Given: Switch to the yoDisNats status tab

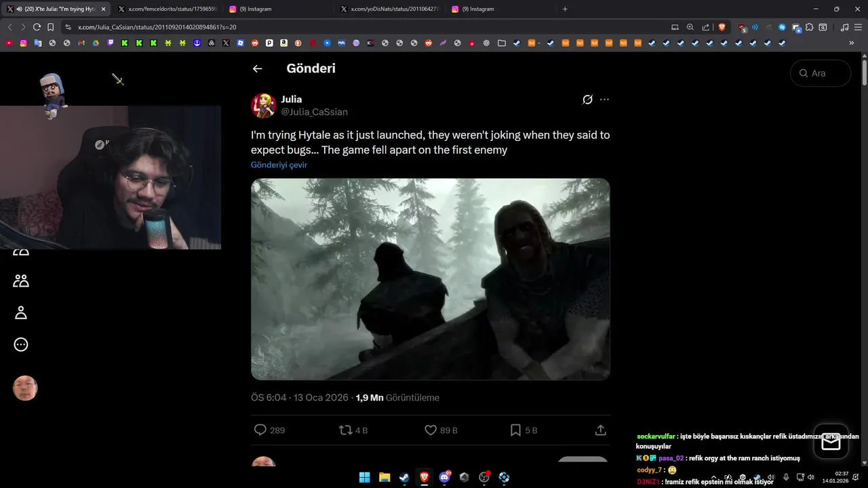Looking at the screenshot, I should [390, 9].
